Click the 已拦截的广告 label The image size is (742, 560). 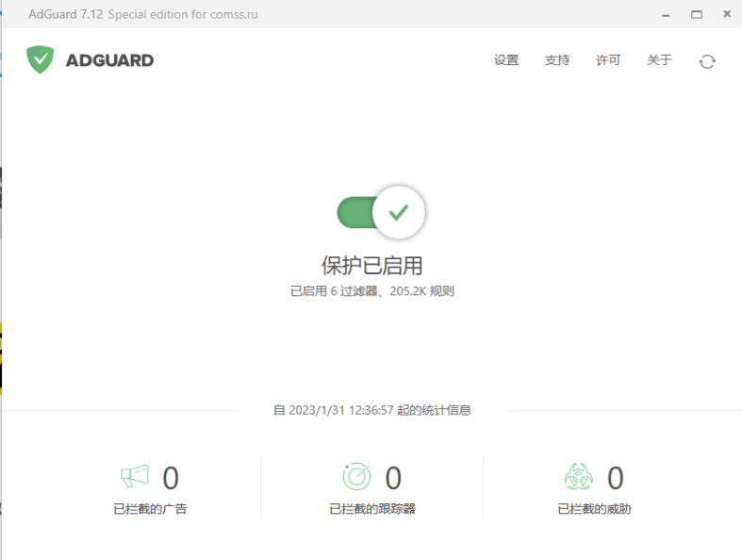click(x=150, y=509)
